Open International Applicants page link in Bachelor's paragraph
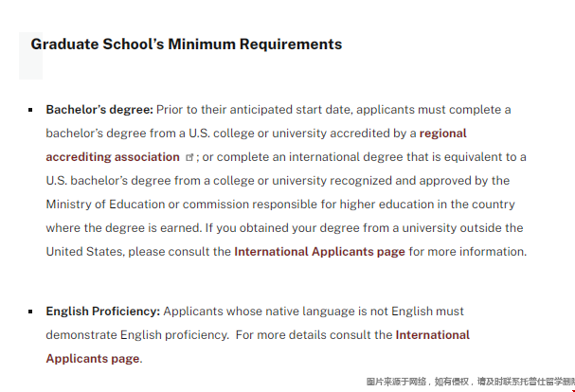The height and width of the screenshot is (392, 575). [319, 252]
